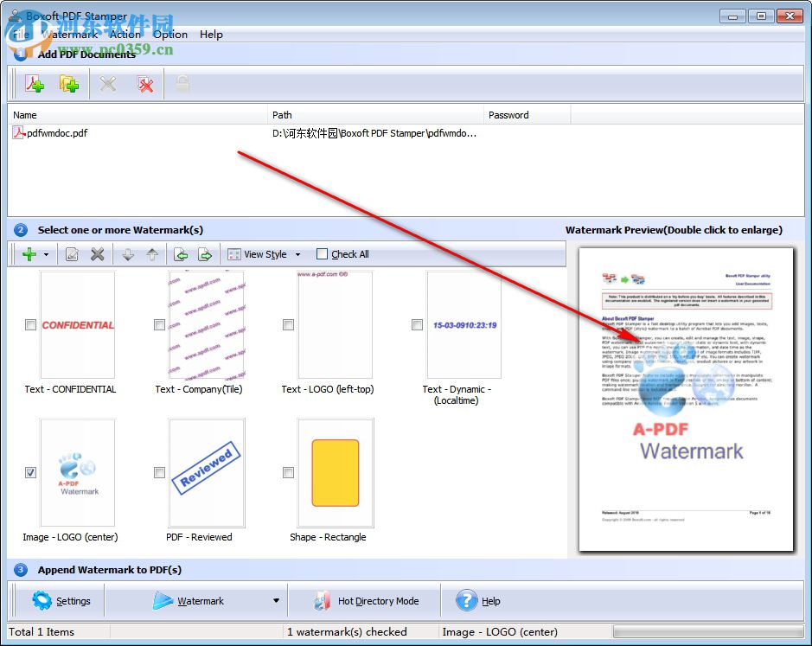Click the green plus to add a watermark
Viewport: 812px width, 646px height.
(x=29, y=253)
